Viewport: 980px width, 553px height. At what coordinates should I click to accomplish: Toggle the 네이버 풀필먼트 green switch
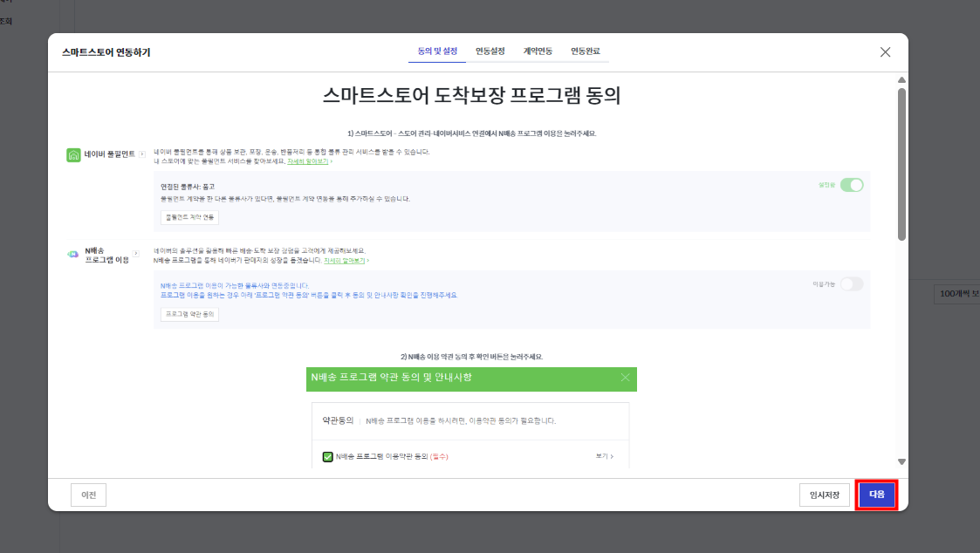click(x=851, y=185)
